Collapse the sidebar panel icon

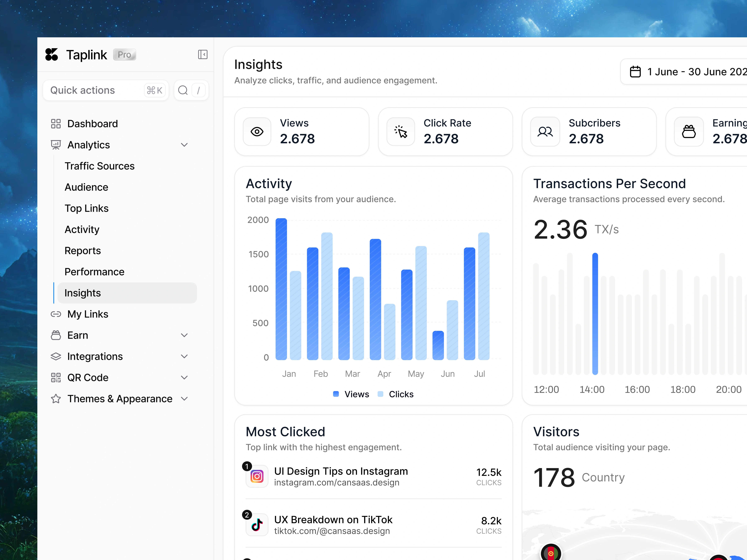(203, 54)
